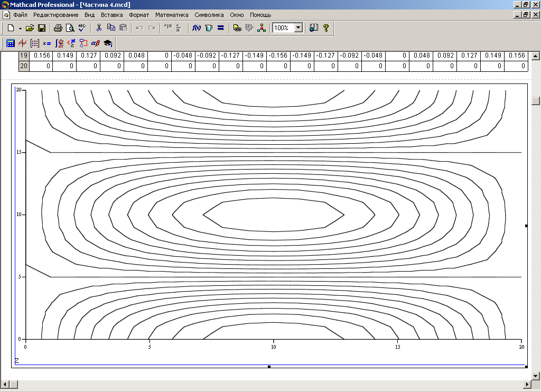
Task: Align regions across
Action: click(167, 28)
